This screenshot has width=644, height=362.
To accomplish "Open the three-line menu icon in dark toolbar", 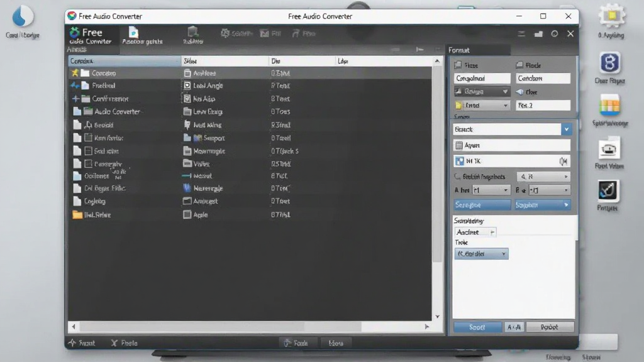I will click(x=521, y=34).
